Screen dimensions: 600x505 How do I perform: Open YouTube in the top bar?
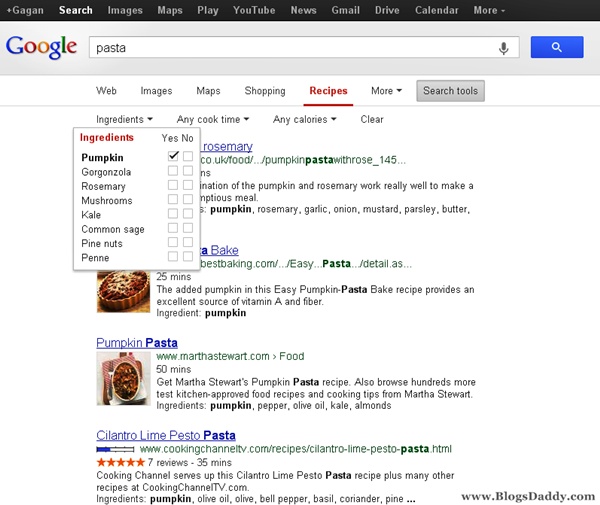254,10
